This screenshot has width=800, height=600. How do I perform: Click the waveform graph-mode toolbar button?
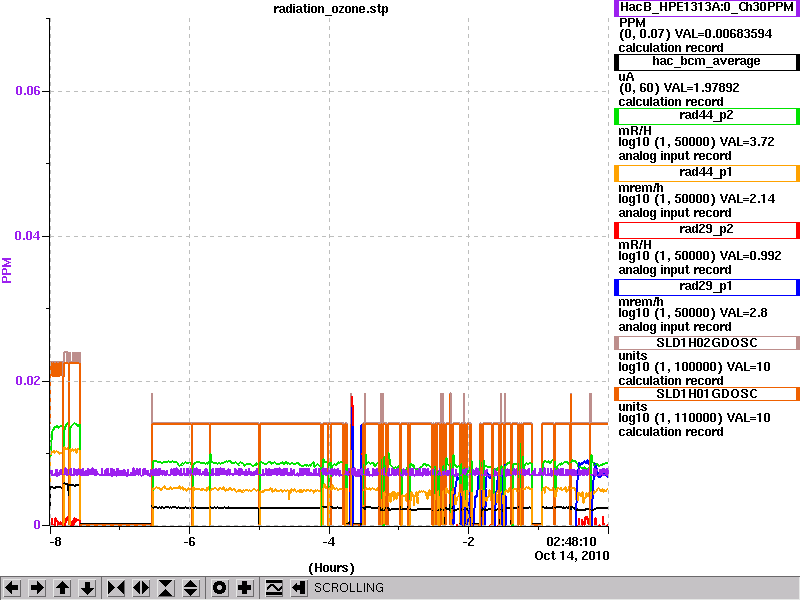click(274, 588)
